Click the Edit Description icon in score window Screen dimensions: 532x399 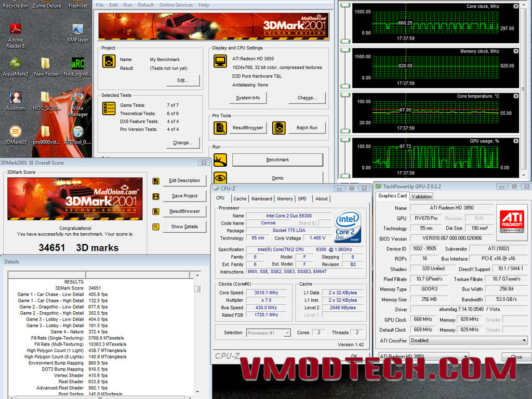[x=156, y=181]
